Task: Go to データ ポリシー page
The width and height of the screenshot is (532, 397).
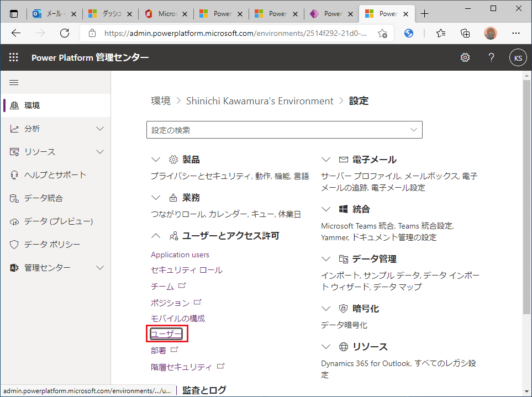Action: point(52,245)
